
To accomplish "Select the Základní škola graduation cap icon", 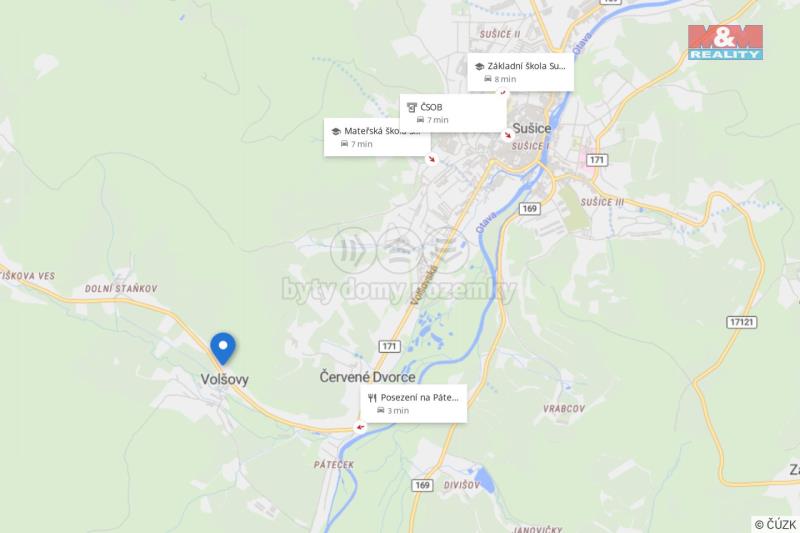I will coord(479,66).
